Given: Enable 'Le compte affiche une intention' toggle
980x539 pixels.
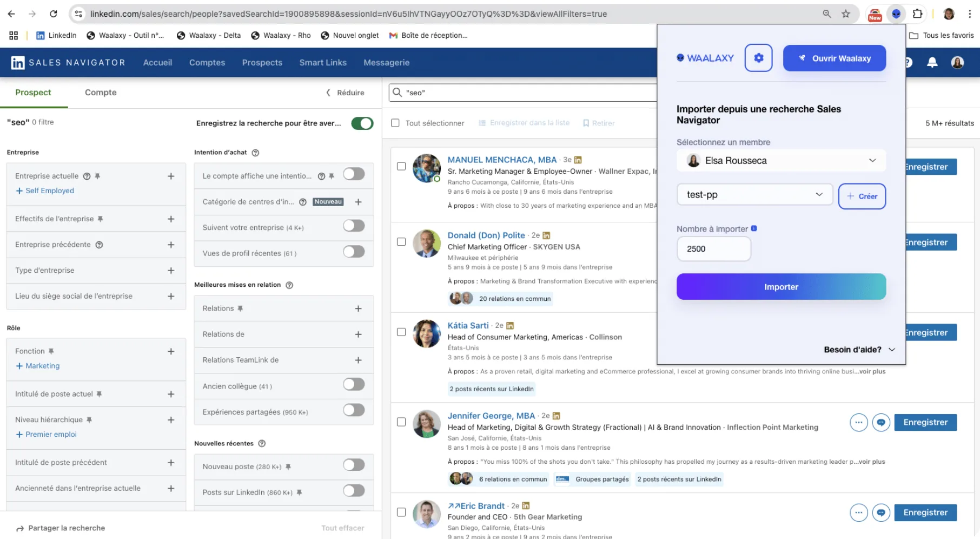Looking at the screenshot, I should (354, 174).
